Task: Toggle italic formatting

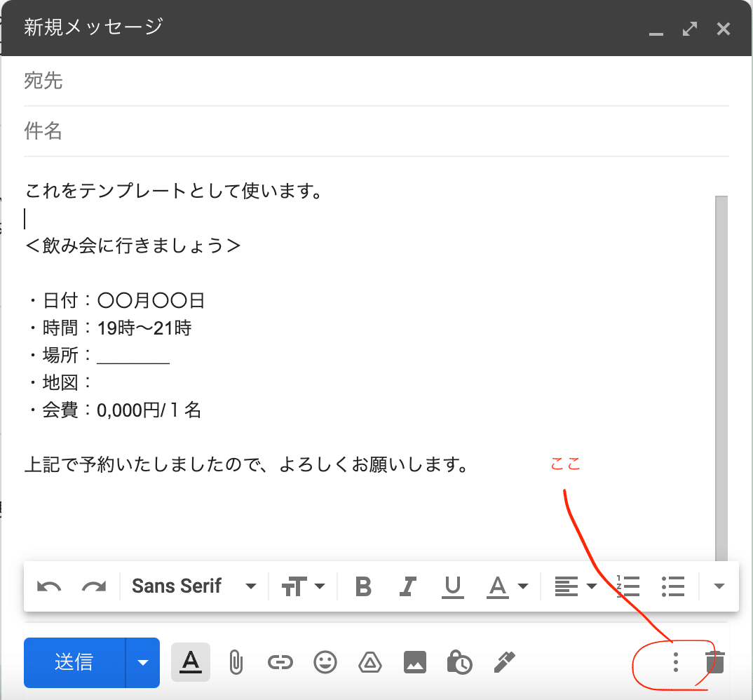Action: (x=408, y=586)
